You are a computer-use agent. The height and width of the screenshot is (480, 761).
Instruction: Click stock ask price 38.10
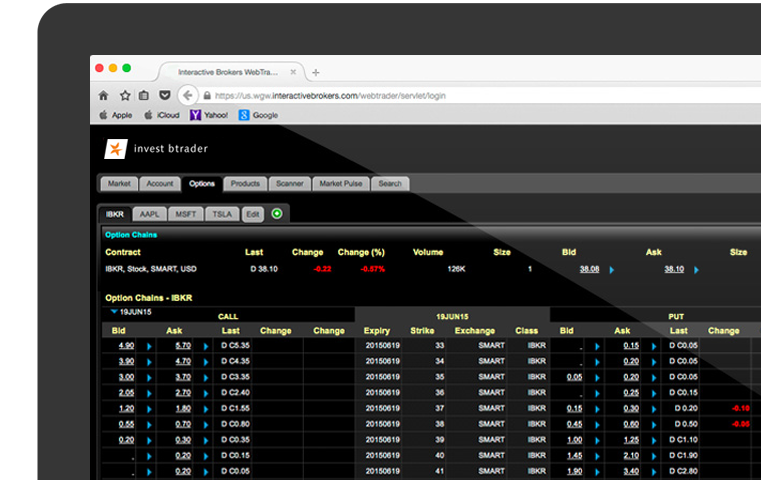click(674, 269)
